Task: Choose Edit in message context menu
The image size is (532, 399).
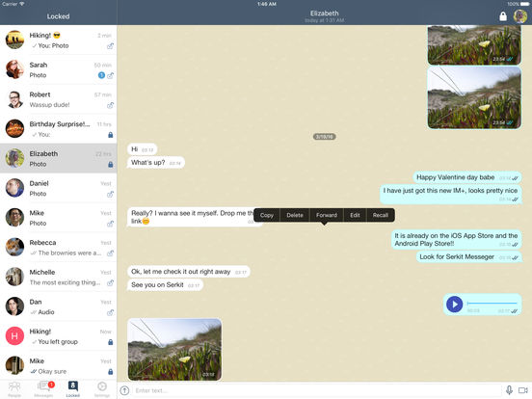Action: pos(355,215)
